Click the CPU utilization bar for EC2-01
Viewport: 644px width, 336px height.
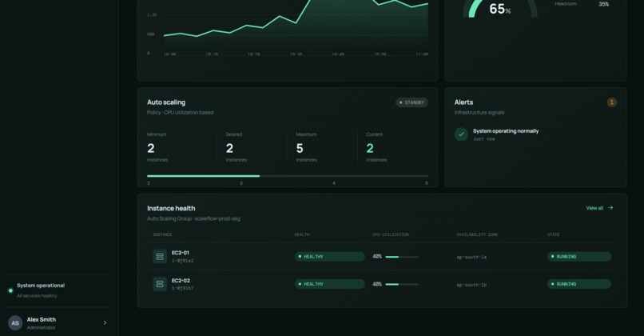pyautogui.click(x=402, y=257)
